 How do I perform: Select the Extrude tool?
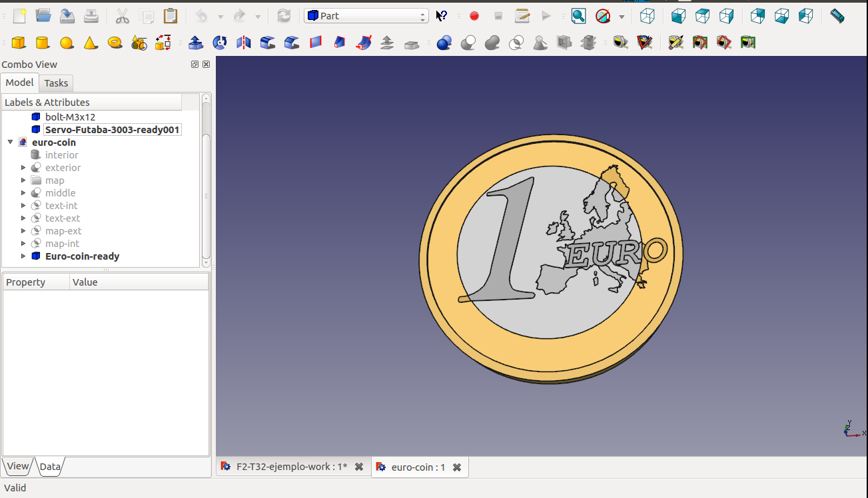pyautogui.click(x=196, y=43)
